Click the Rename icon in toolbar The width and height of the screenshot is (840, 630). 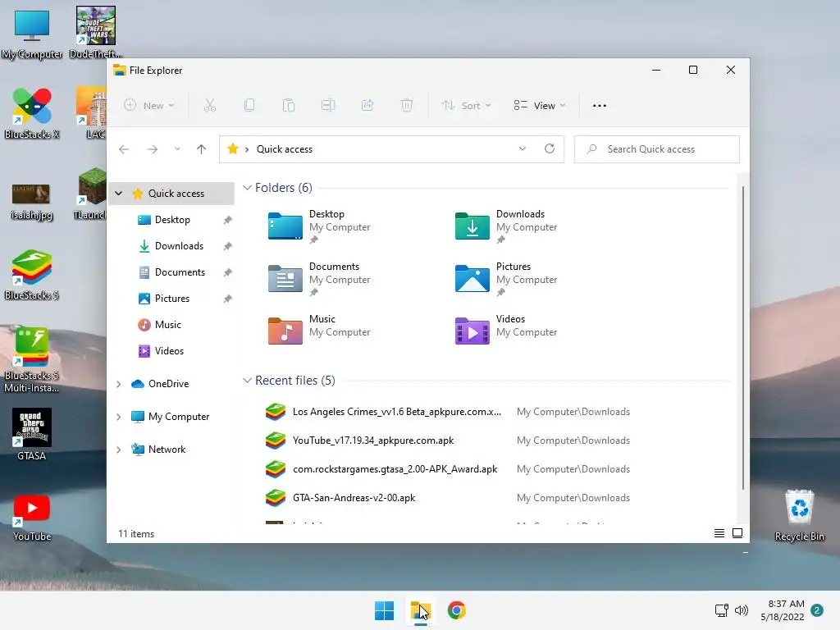[328, 106]
